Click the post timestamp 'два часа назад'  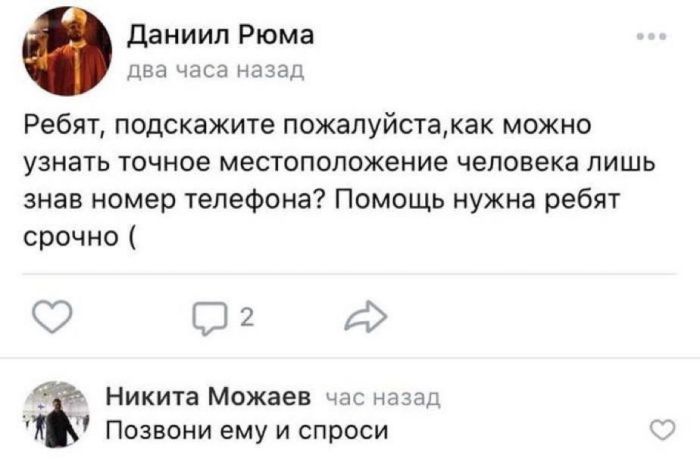click(x=208, y=71)
